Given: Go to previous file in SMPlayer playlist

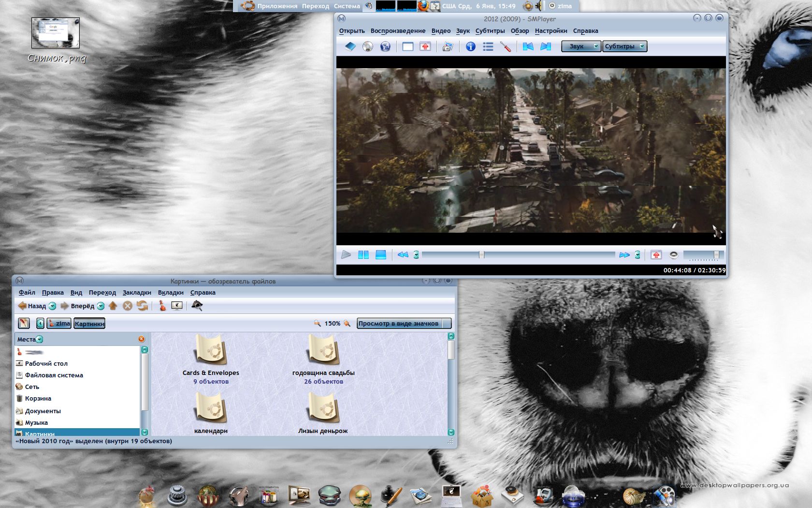Looking at the screenshot, I should (528, 46).
